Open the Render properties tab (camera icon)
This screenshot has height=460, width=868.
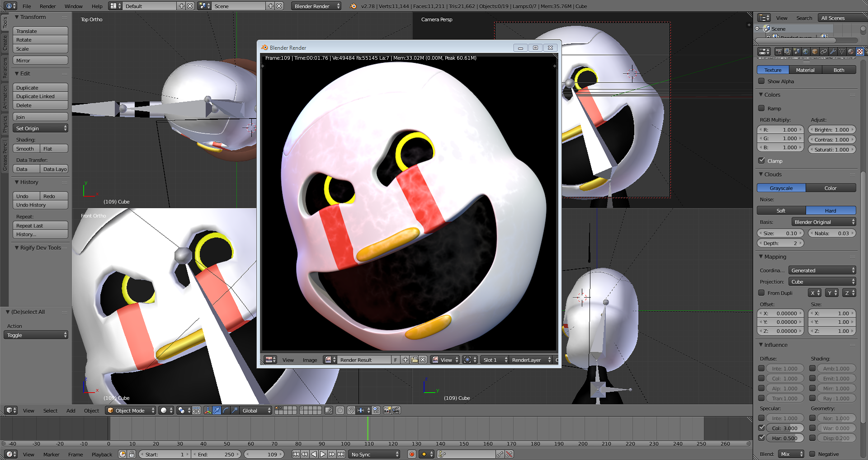click(x=779, y=52)
